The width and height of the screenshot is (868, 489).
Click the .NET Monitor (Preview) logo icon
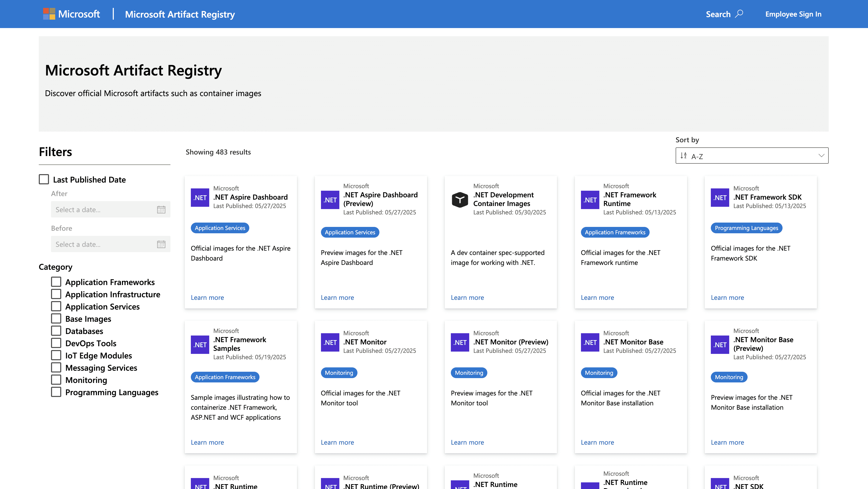[x=460, y=342]
